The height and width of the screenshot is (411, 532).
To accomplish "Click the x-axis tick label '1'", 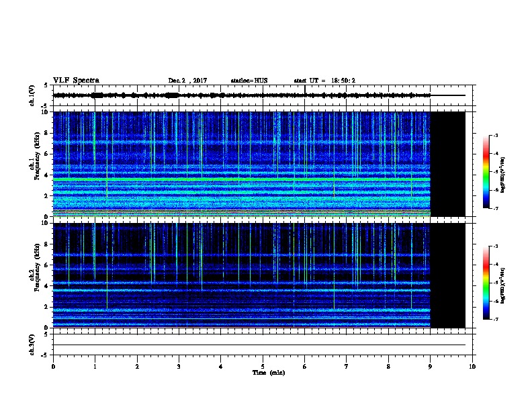I will pyautogui.click(x=95, y=366).
